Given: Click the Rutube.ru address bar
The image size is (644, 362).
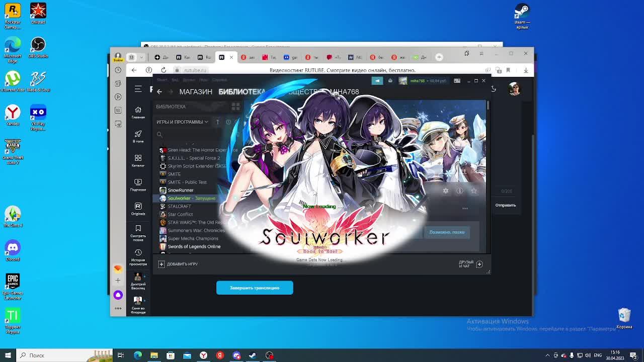Looking at the screenshot, I should 195,70.
